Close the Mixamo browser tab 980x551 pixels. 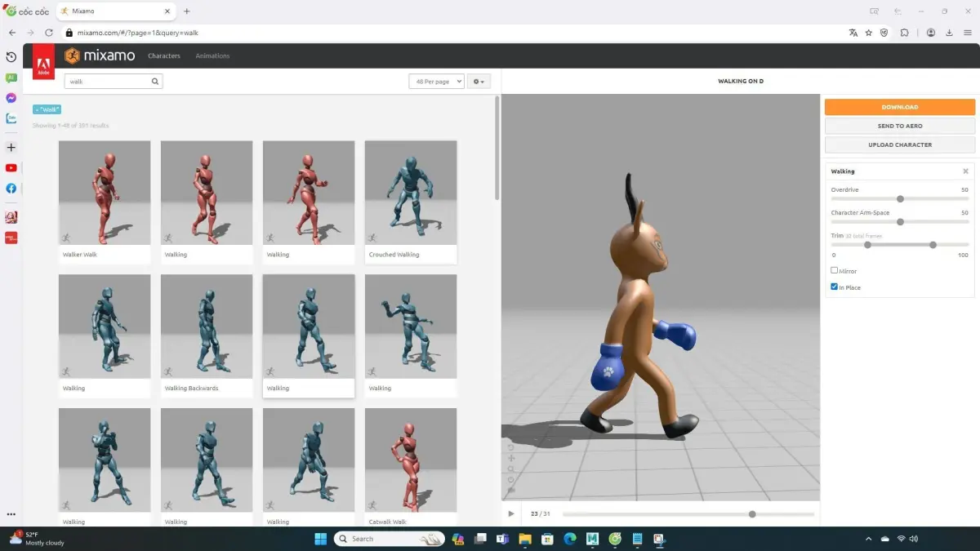[167, 11]
